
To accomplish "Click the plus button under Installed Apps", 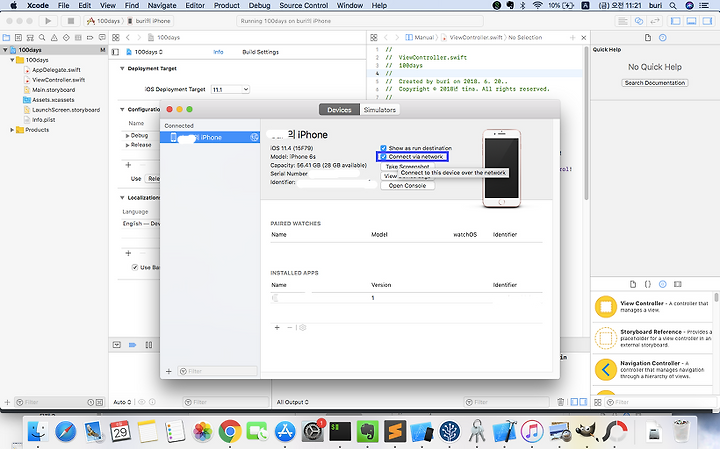I will [277, 327].
